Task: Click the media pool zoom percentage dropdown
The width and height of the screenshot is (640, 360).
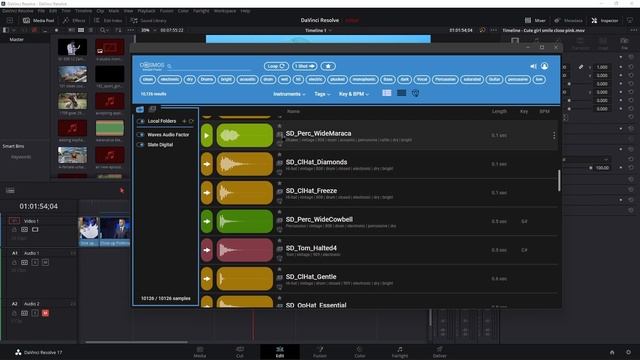Action: click(147, 30)
